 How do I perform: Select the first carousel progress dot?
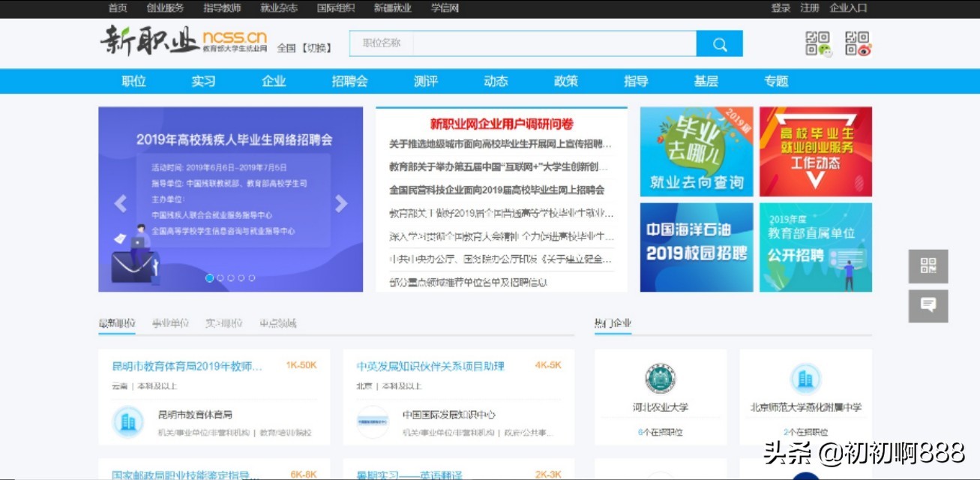click(210, 277)
